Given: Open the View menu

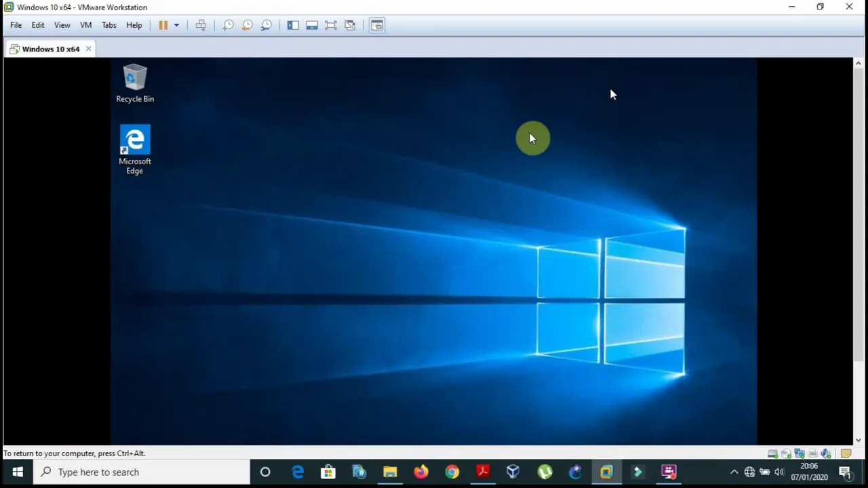Looking at the screenshot, I should click(x=62, y=25).
